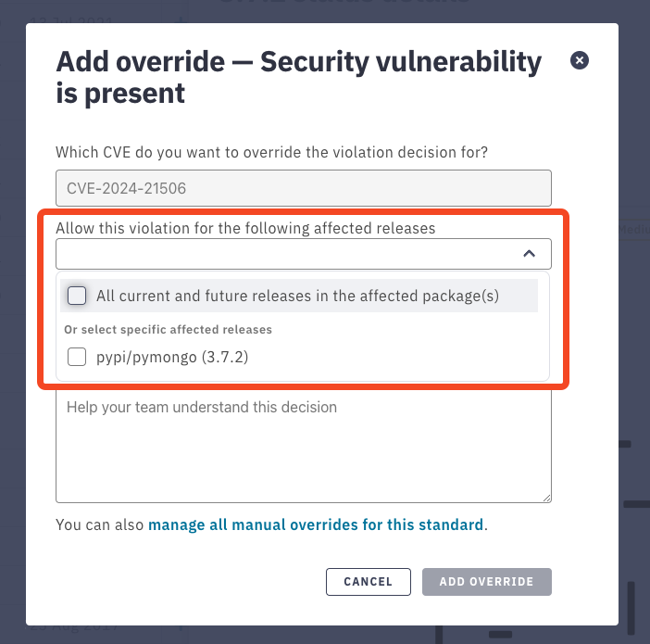Open the empty affected releases dropdown field

[304, 254]
